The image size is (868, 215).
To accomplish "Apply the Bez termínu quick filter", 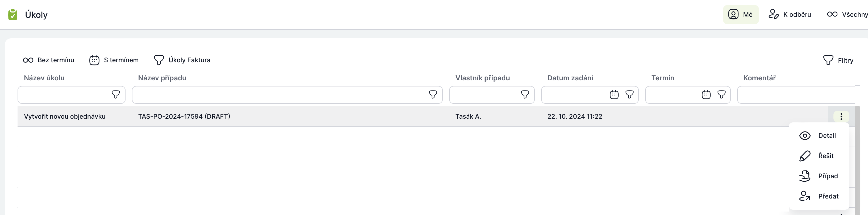I will tap(48, 60).
